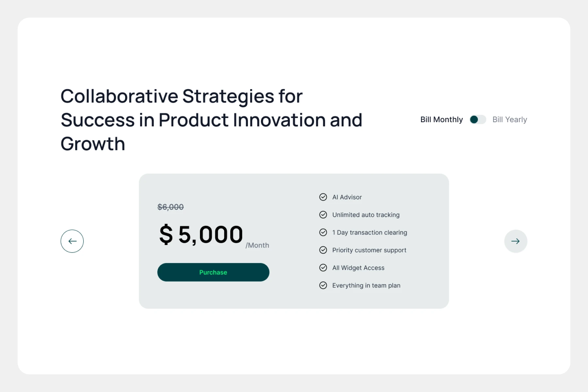This screenshot has height=392, width=588.
Task: Select the Bill Monthly label
Action: click(441, 120)
